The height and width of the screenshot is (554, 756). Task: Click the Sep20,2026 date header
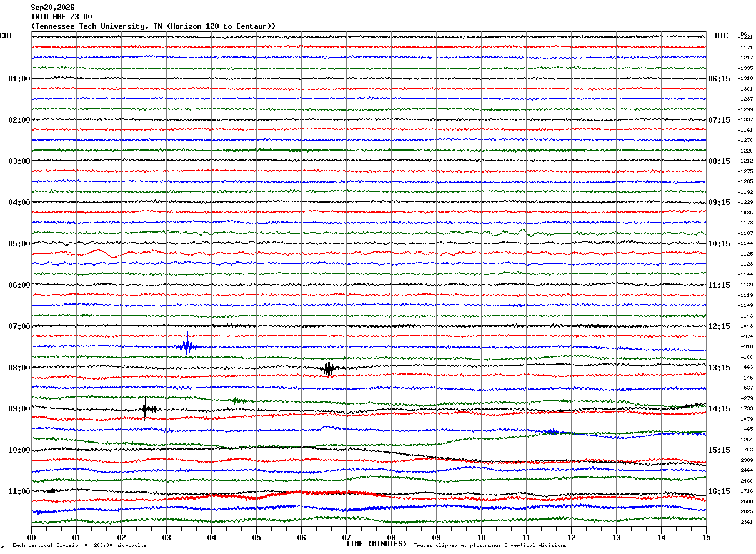pos(52,8)
